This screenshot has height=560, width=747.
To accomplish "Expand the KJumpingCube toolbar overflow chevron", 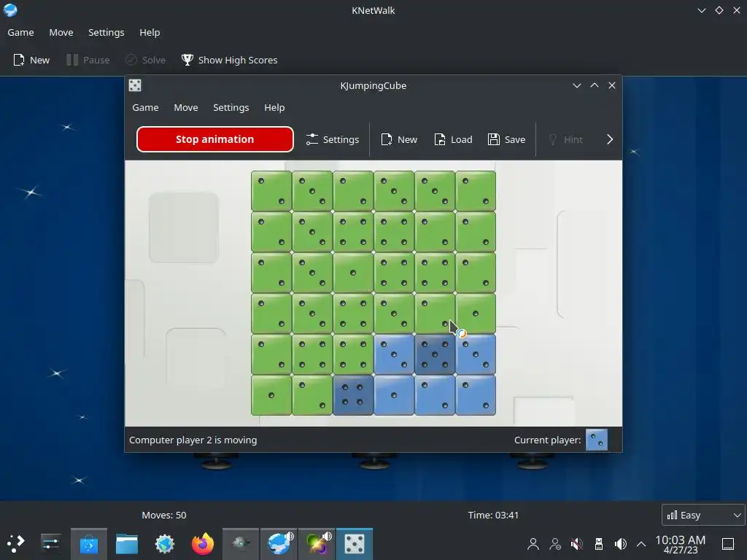I will pyautogui.click(x=610, y=139).
